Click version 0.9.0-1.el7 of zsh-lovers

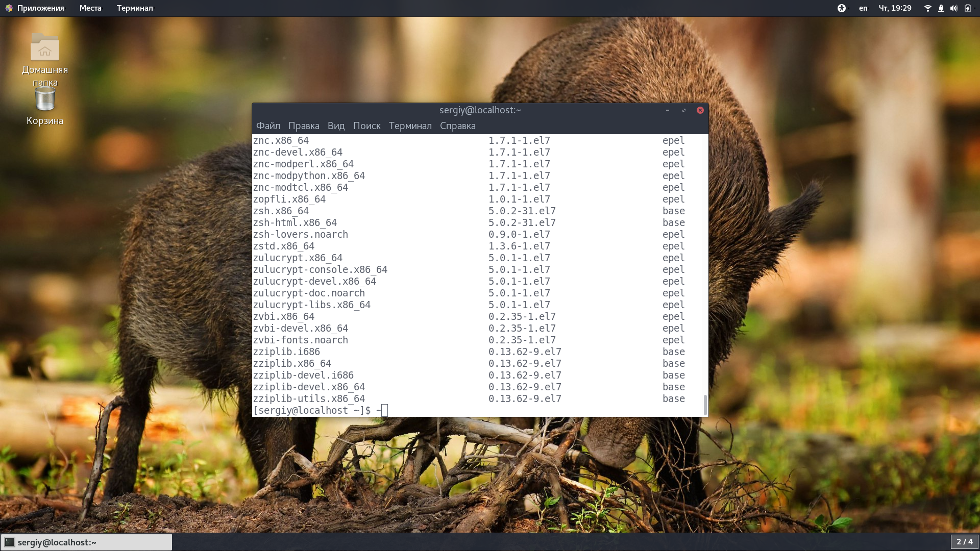[x=519, y=234]
